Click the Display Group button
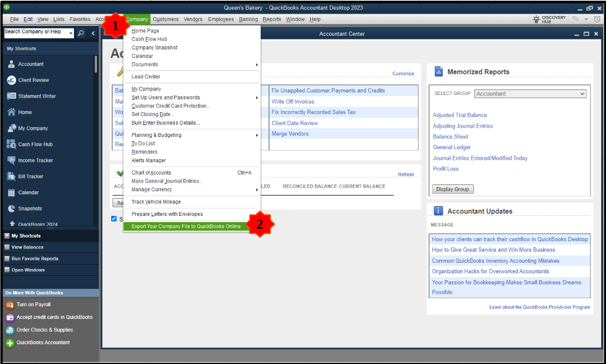 point(453,189)
